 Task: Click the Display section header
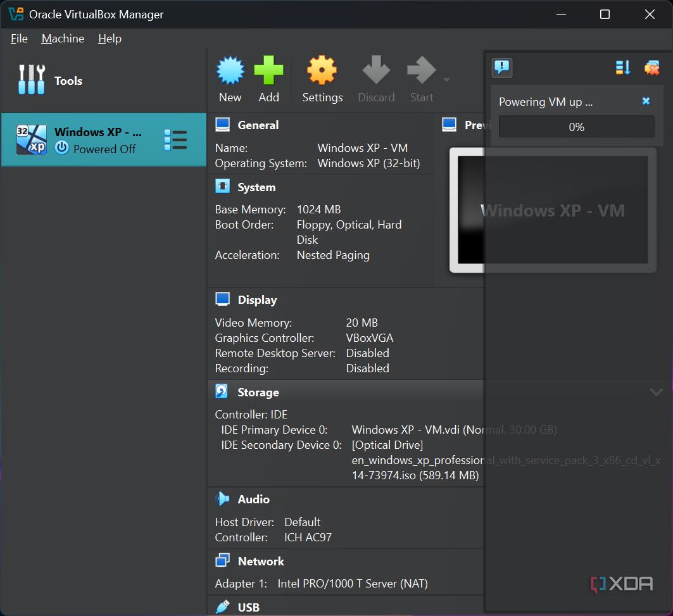tap(257, 299)
